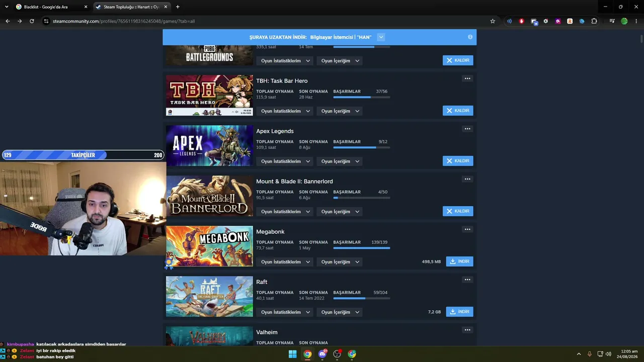
Task: Open the blue sound-wave extension
Action: (509, 21)
